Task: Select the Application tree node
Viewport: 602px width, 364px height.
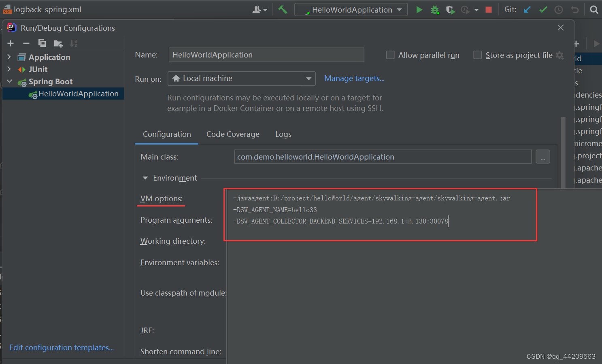Action: tap(49, 57)
